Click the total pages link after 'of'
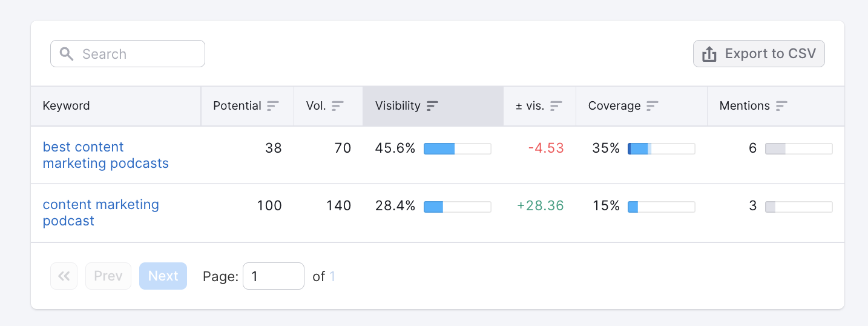 pos(332,277)
